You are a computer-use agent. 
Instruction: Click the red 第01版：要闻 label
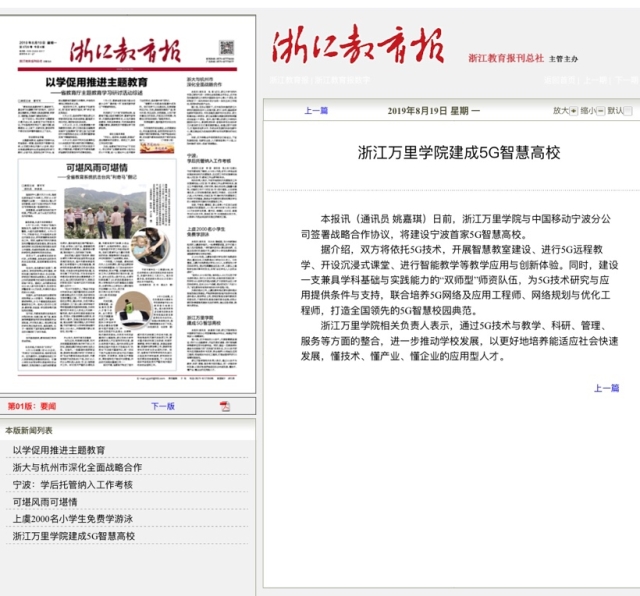(x=32, y=406)
